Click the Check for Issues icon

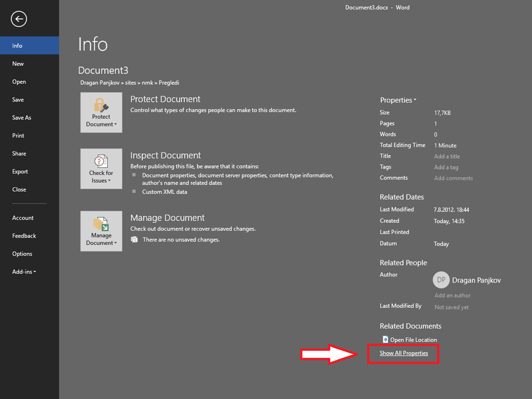point(101,161)
